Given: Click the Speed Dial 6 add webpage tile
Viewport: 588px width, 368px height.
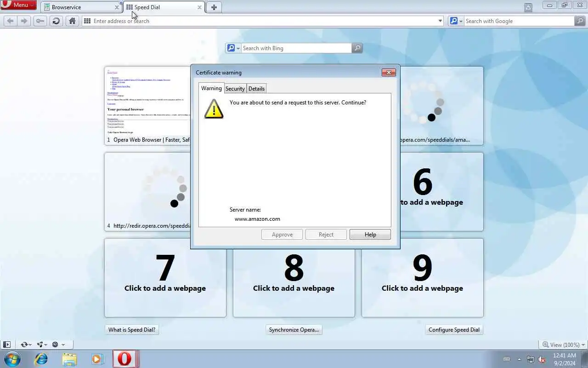Looking at the screenshot, I should pyautogui.click(x=441, y=191).
